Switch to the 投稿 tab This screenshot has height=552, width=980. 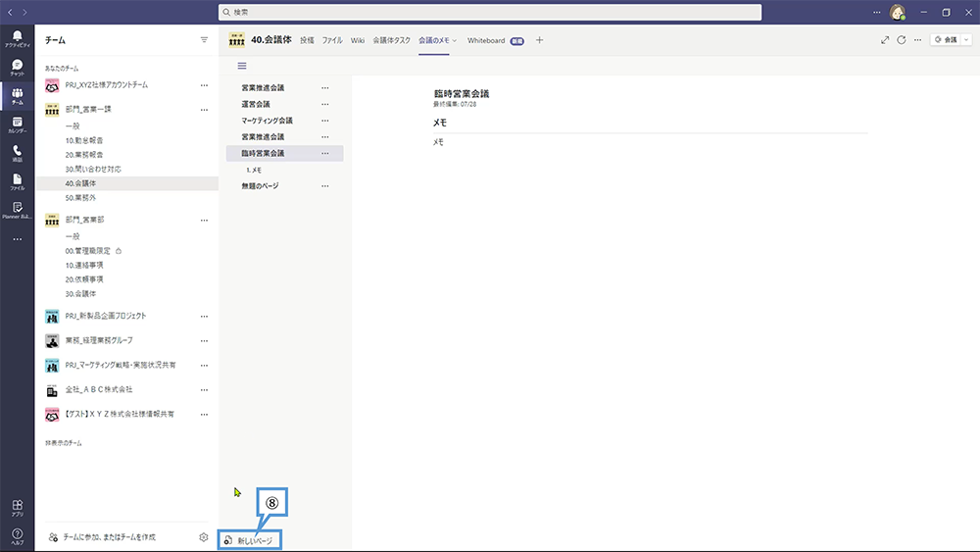pos(307,40)
